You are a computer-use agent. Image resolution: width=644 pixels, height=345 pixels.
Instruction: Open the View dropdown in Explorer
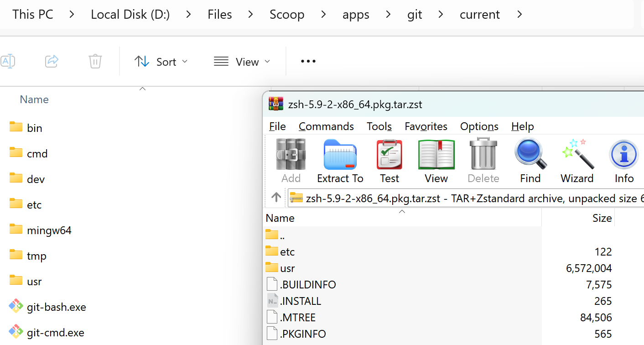(x=242, y=61)
